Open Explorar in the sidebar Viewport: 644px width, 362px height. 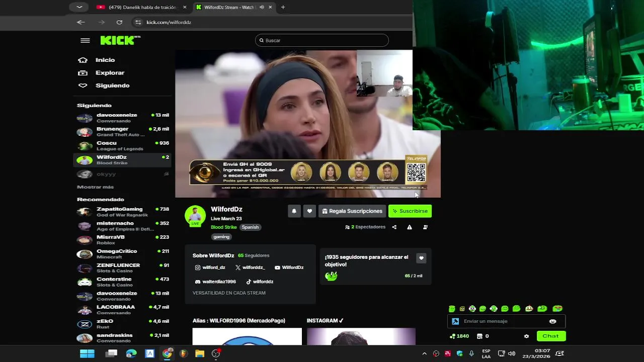pyautogui.click(x=110, y=73)
